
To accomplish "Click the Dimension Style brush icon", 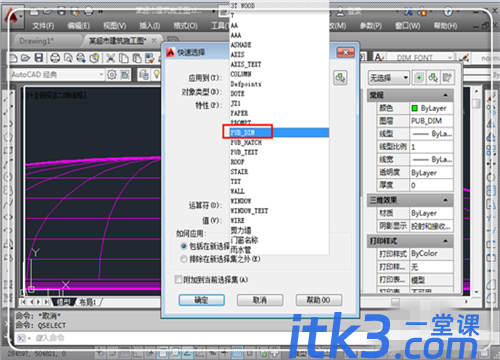I will pyautogui.click(x=464, y=58).
